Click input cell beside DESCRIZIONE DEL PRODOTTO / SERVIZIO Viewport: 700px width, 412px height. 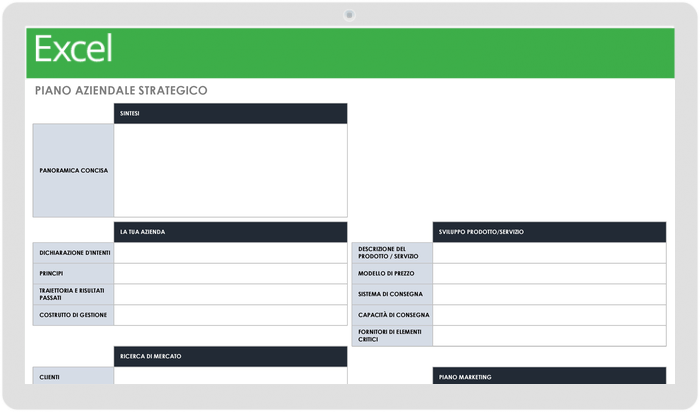[549, 253]
